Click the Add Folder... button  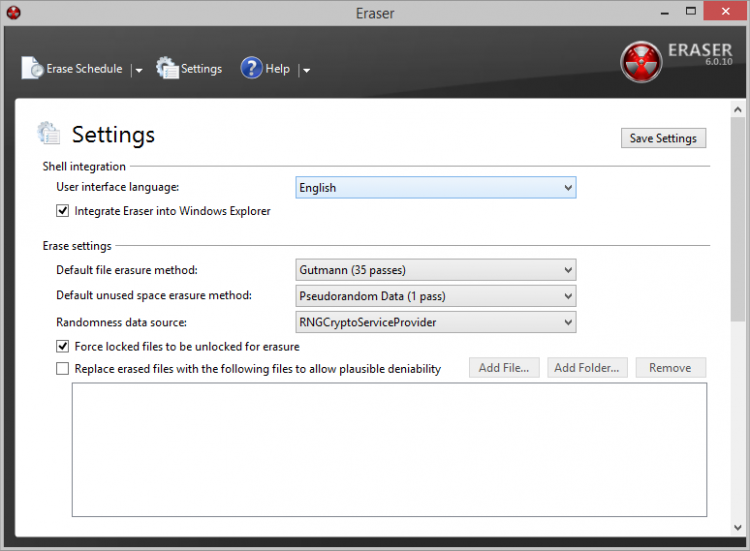click(x=587, y=368)
